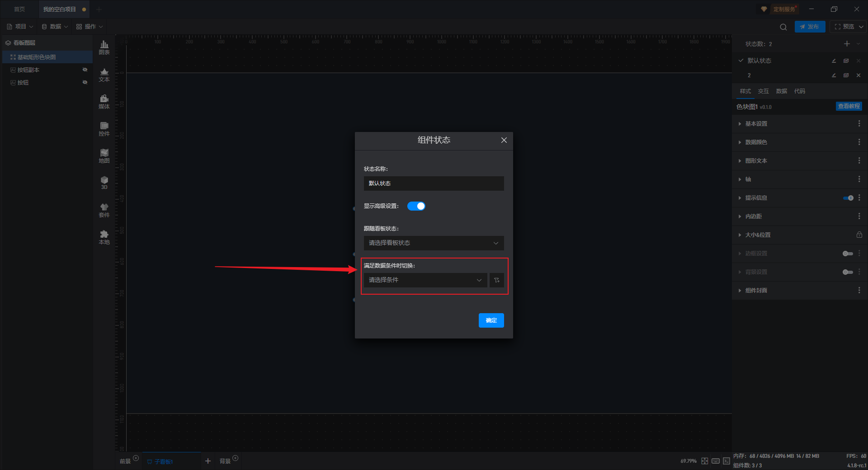Click the fit-canvas-to-screen icon in status bar
Viewport: 868px width, 470px height.
(x=705, y=461)
